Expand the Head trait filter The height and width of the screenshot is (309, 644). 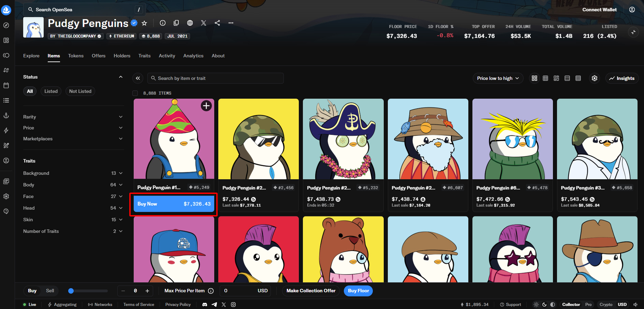[x=73, y=208]
